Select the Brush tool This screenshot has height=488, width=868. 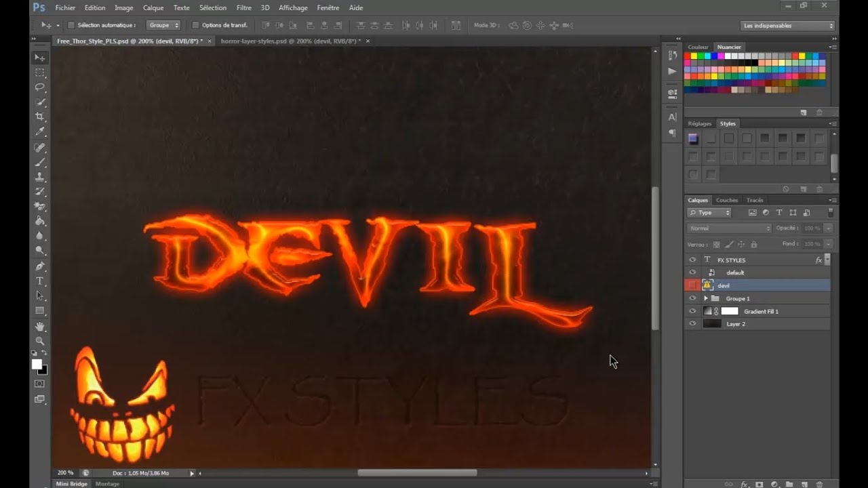[x=40, y=162]
